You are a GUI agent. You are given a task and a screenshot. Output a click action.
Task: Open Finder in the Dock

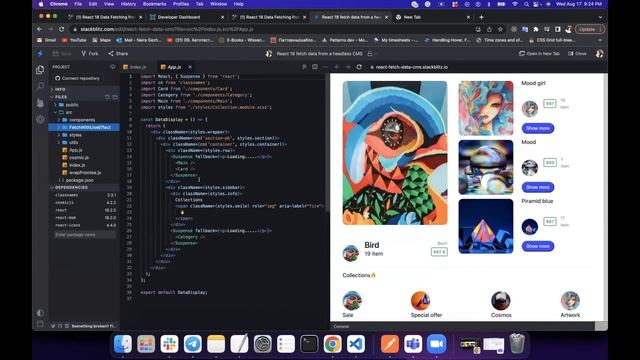tap(123, 344)
